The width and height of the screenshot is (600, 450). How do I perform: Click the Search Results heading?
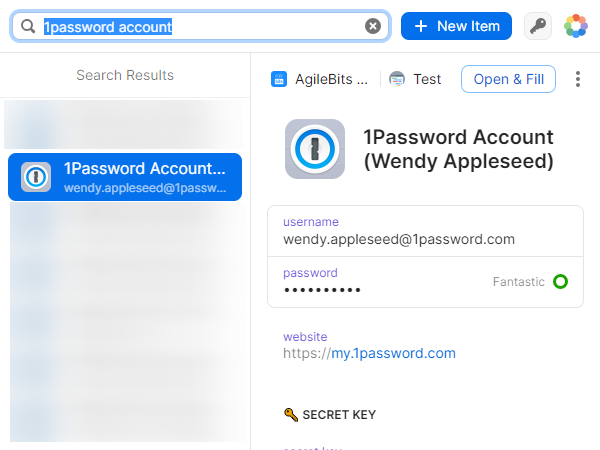(x=125, y=75)
